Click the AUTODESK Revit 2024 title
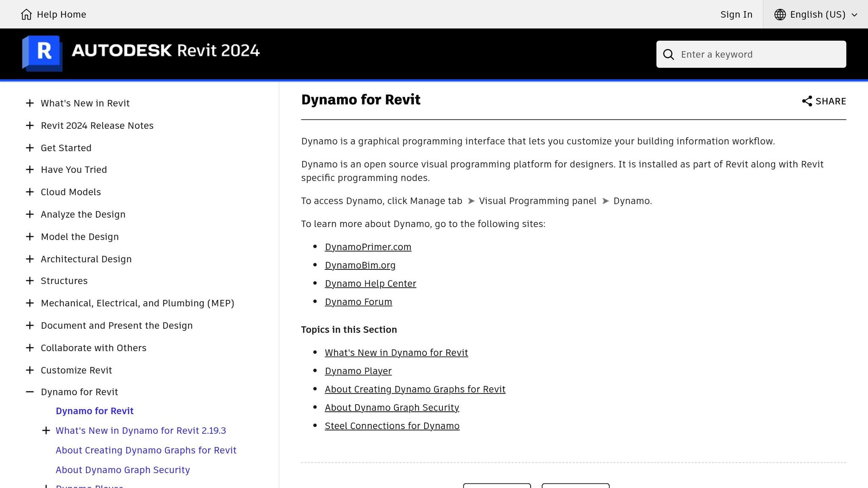This screenshot has width=868, height=488. point(166,50)
